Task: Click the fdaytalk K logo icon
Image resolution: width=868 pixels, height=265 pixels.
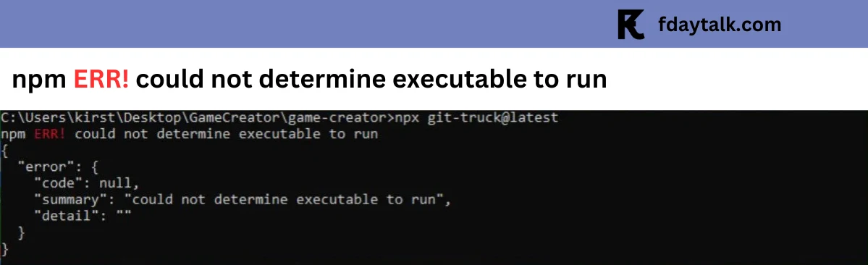Action: (631, 25)
